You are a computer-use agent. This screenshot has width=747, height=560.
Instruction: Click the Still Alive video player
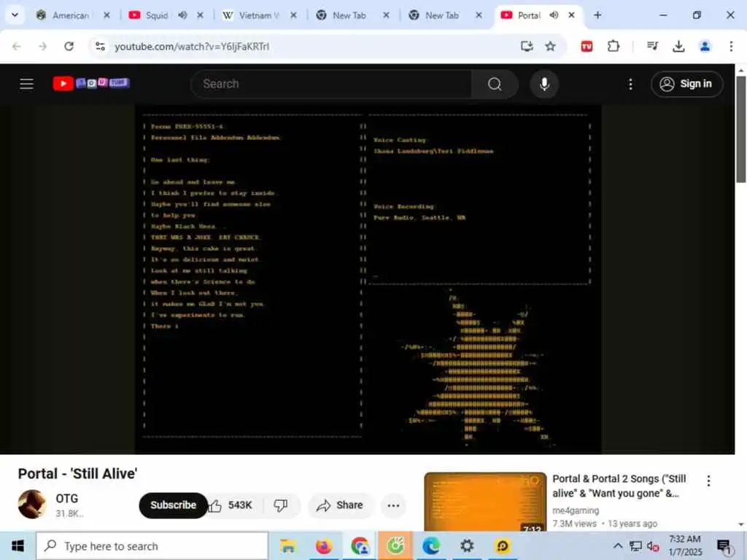[x=368, y=279]
